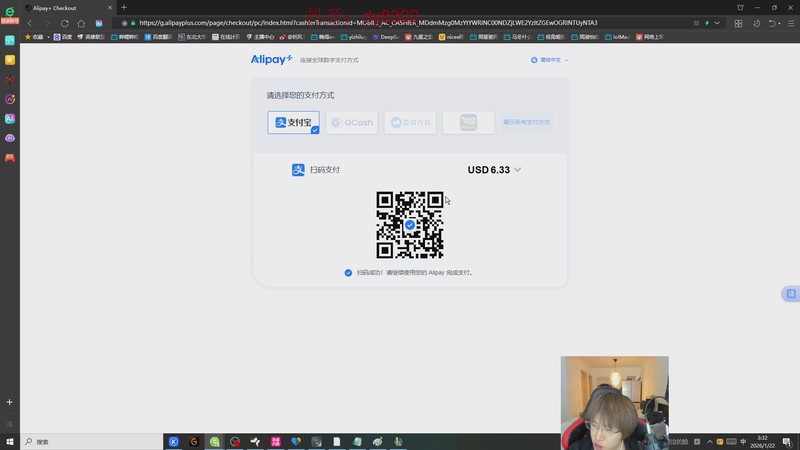Click the green e browser logo in sidebar
The image size is (800, 450).
click(x=10, y=13)
